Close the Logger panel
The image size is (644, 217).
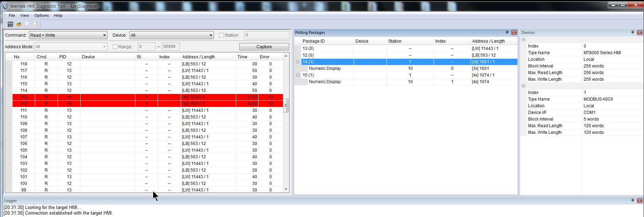(639, 201)
